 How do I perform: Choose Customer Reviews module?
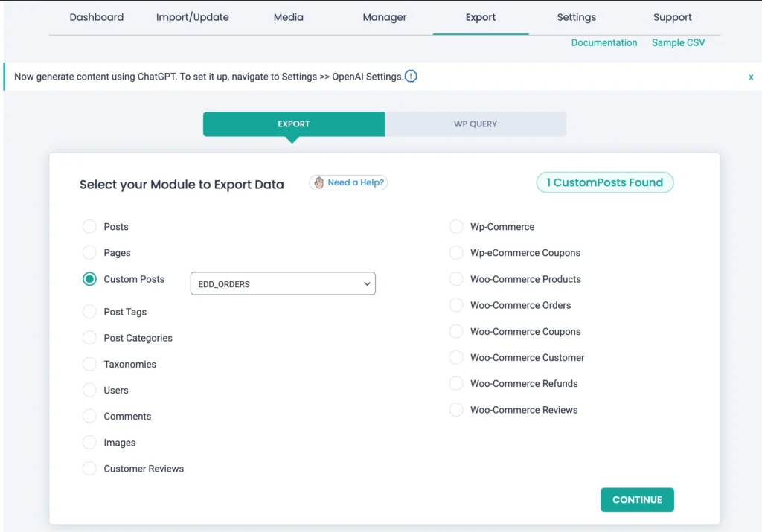[x=89, y=468]
